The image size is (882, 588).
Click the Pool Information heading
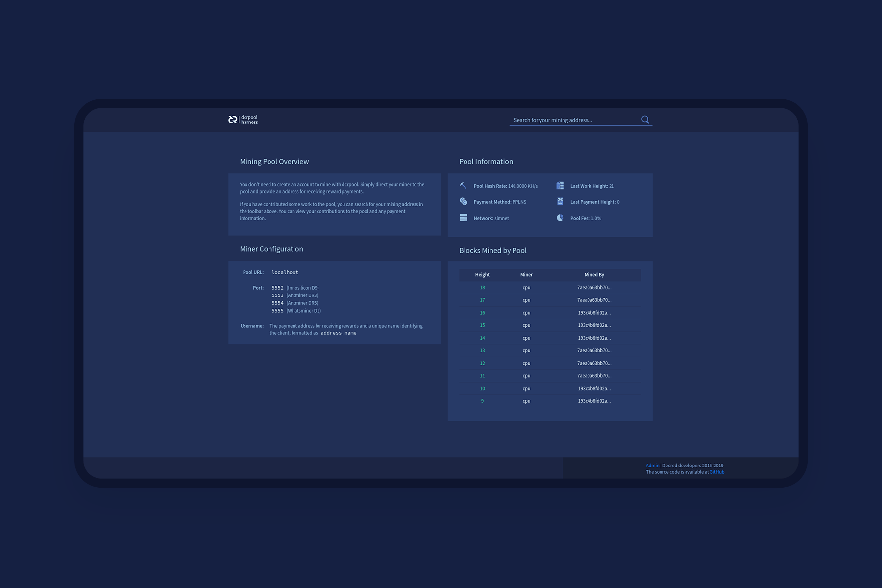[486, 162]
